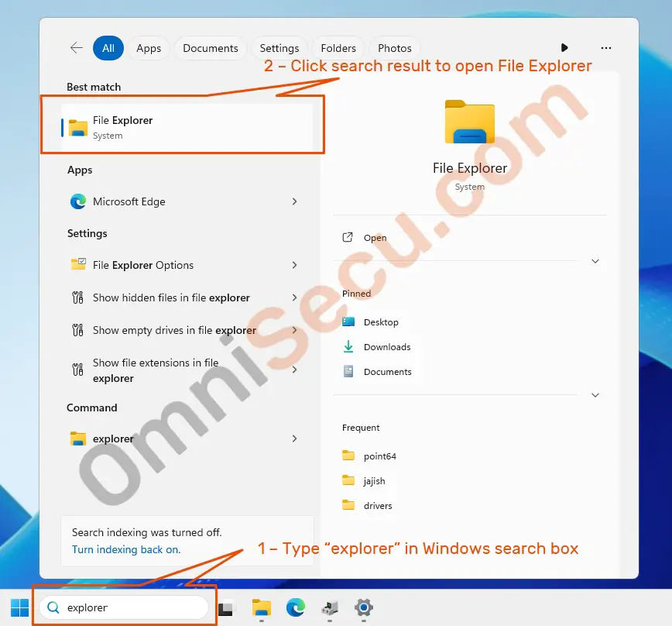Click folder icon next to drivers
Viewport: 672px width, 626px height.
coord(348,505)
